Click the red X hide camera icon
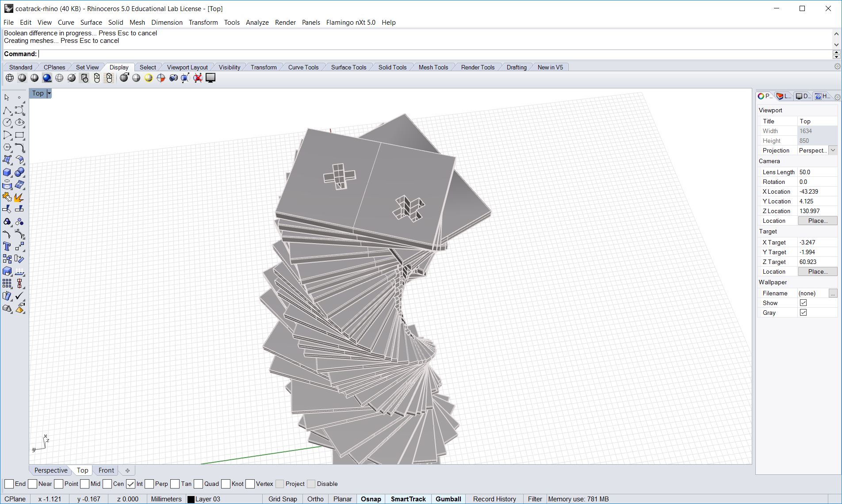The height and width of the screenshot is (504, 842). 198,78
